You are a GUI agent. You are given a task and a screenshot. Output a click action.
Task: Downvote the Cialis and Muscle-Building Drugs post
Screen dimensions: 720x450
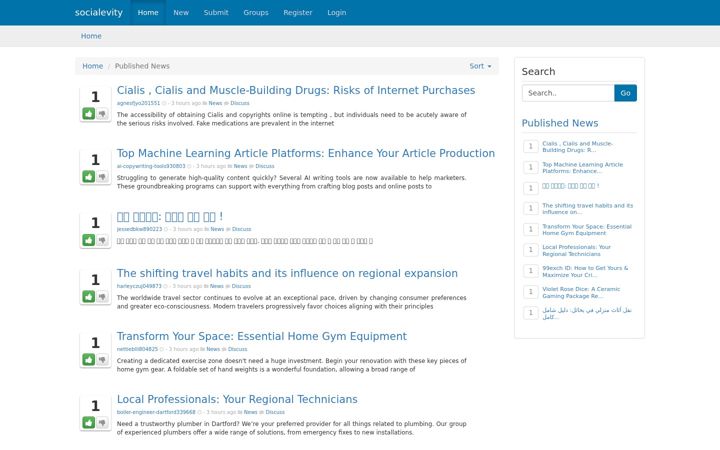click(x=102, y=114)
